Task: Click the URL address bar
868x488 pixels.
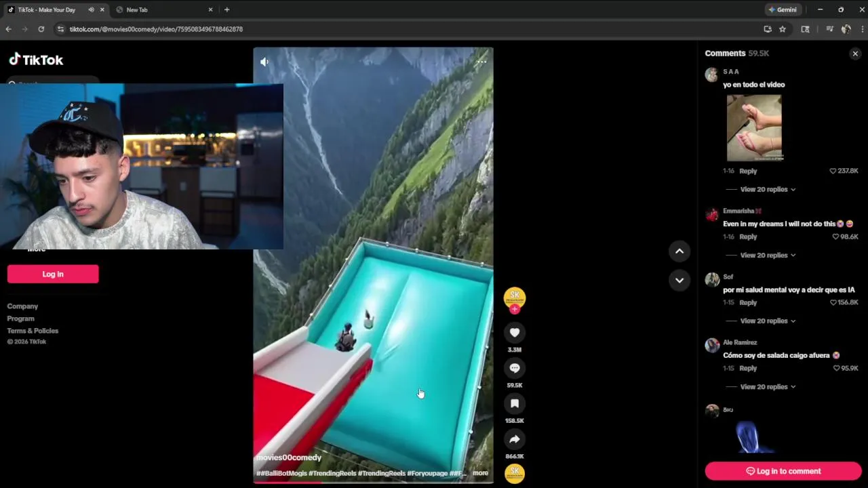Action: (x=407, y=29)
